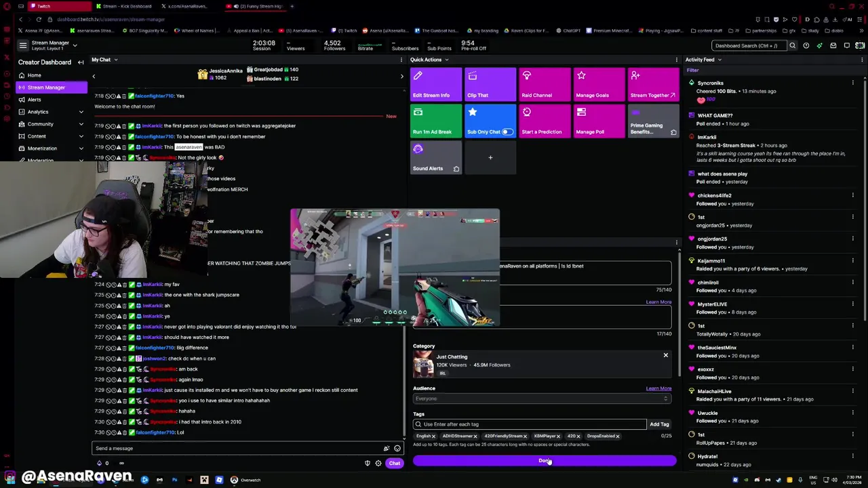Image resolution: width=868 pixels, height=488 pixels.
Task: Expand the Content sidebar section
Action: 52,136
